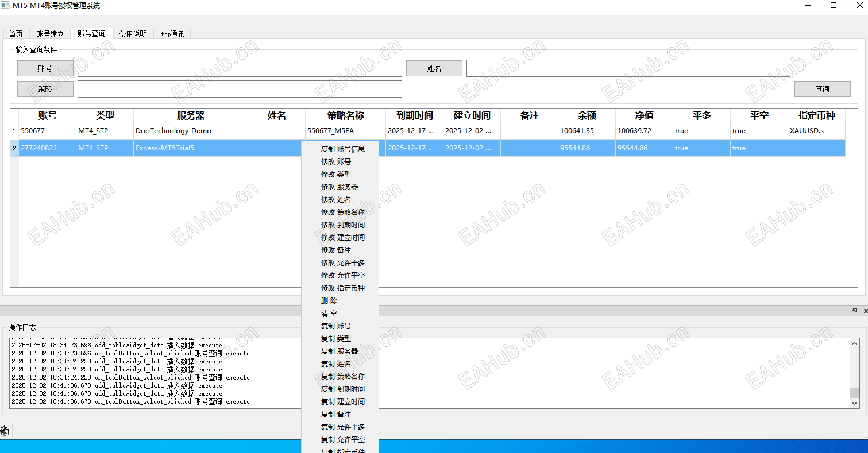Screen dimensions: 868x453
Task: Choose 复制 姓名 from the menu
Action: (340, 363)
